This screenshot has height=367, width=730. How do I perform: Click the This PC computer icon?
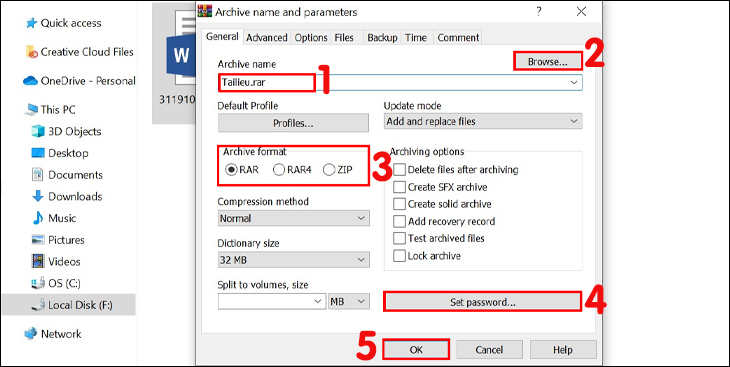coord(32,110)
